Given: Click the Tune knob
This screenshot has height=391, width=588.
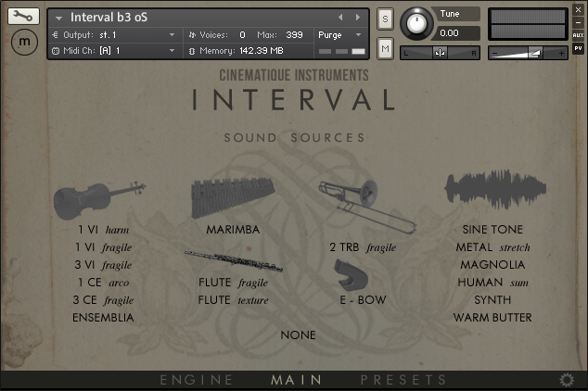Looking at the screenshot, I should coord(418,22).
